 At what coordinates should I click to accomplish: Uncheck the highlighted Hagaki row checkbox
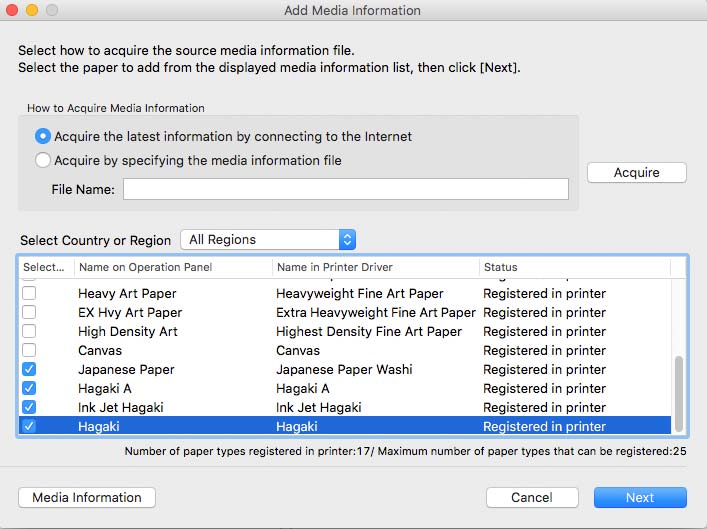pos(29,426)
